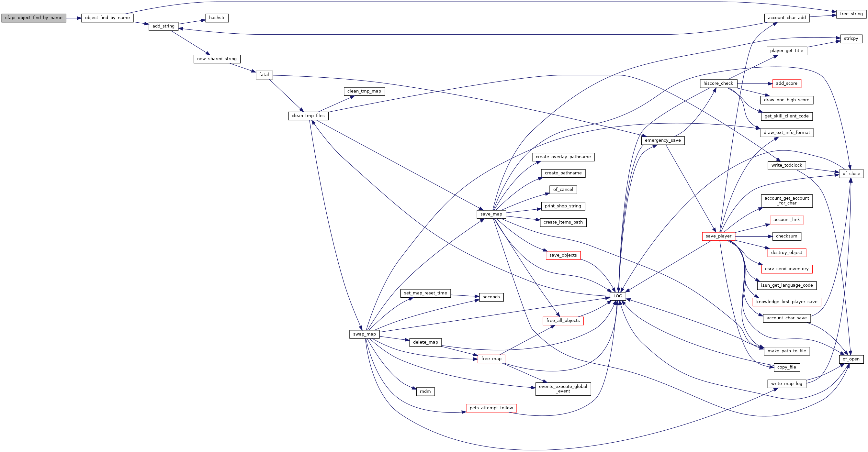Select the rndm function node
Screen dimensions: 868x452
coord(425,391)
